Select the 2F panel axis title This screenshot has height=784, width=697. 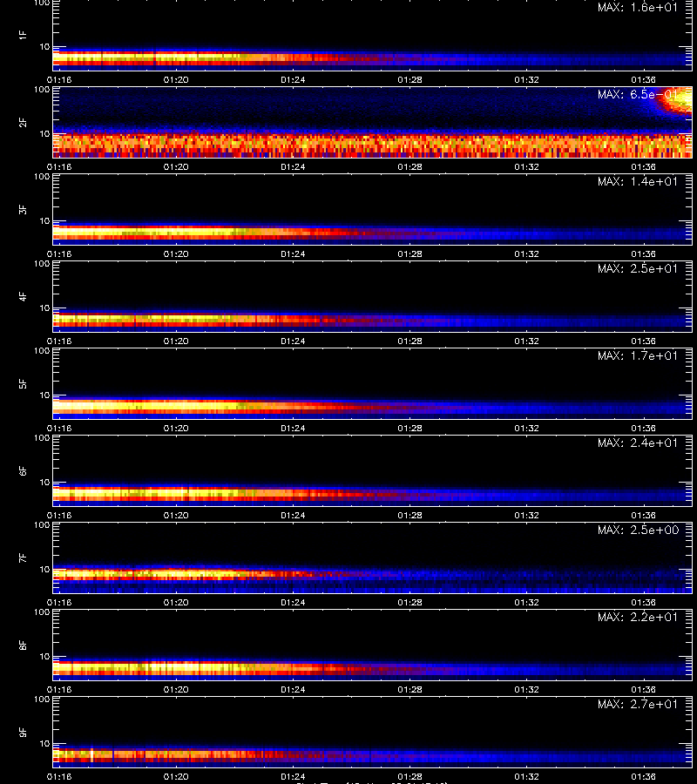pos(23,122)
